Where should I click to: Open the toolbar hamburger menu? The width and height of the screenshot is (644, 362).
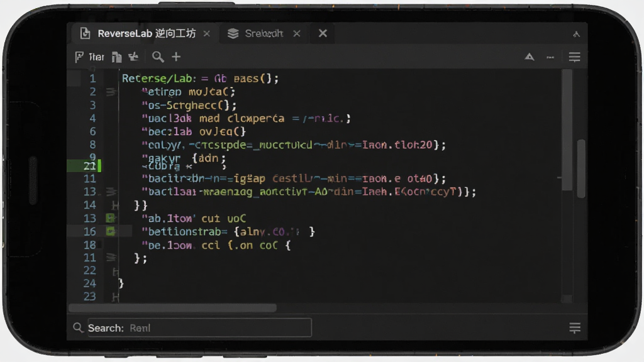[575, 57]
